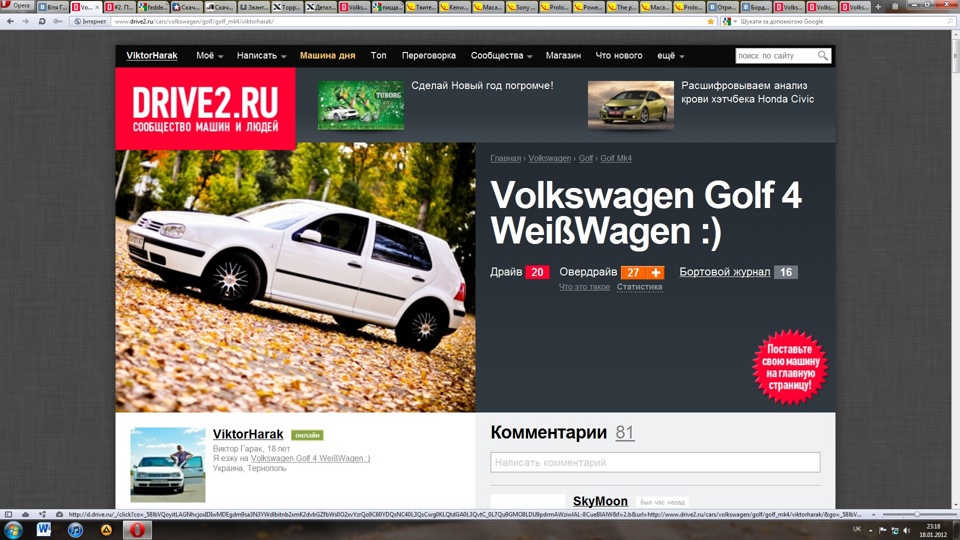Screen dimensions: 960x540
Task: Click the share icon in status bar
Action: coord(42,514)
